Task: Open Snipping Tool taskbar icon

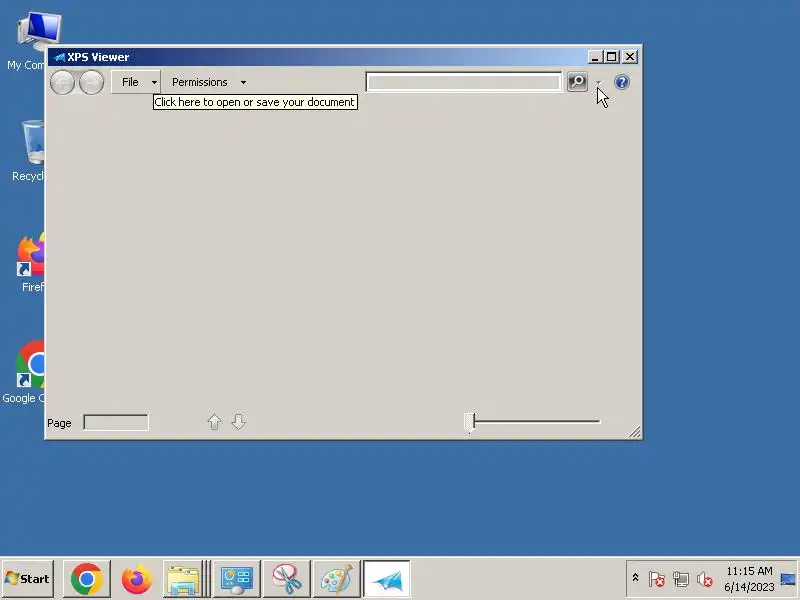Action: pos(287,579)
